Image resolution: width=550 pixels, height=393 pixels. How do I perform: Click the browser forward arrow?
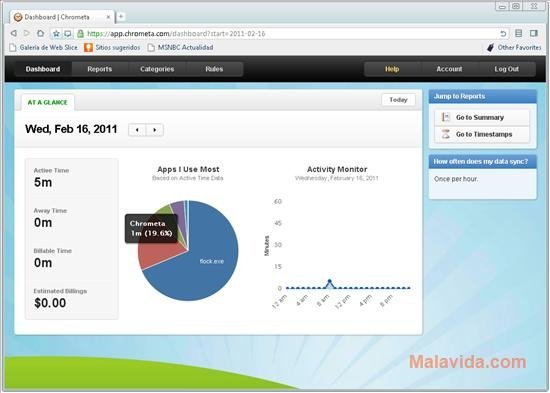click(27, 33)
